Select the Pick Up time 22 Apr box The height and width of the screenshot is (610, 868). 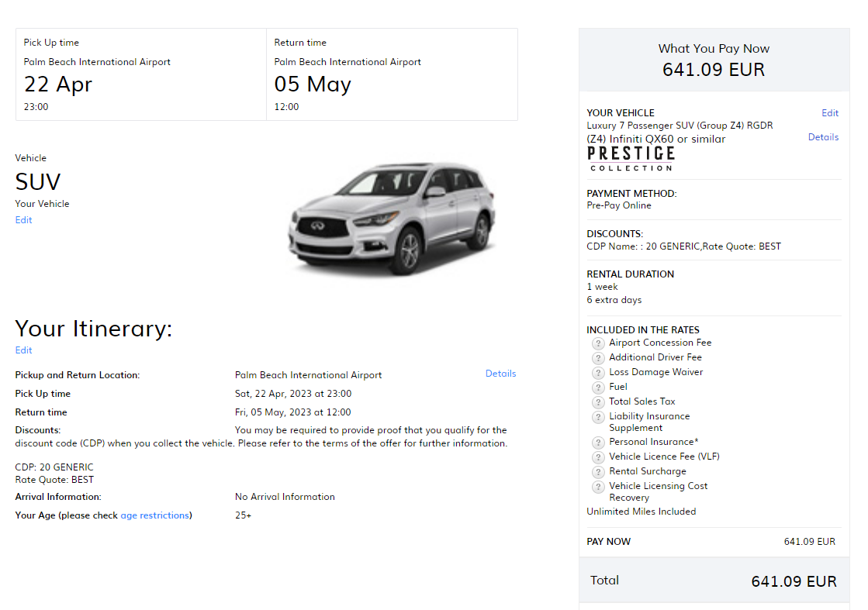point(141,74)
